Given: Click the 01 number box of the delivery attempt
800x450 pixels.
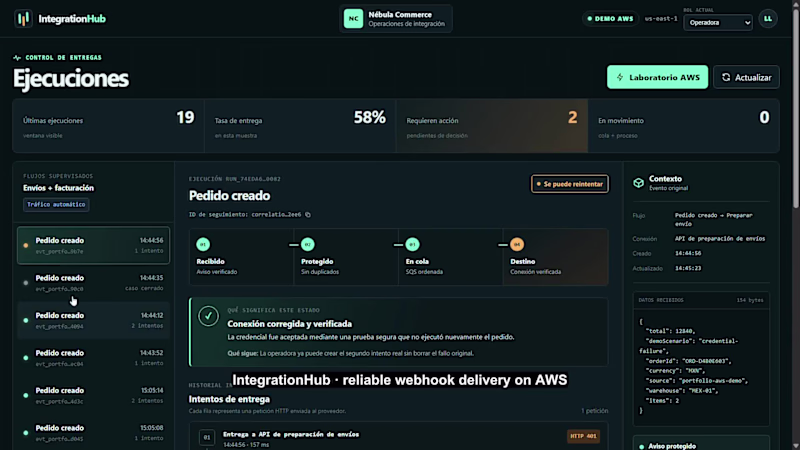Looking at the screenshot, I should point(207,437).
